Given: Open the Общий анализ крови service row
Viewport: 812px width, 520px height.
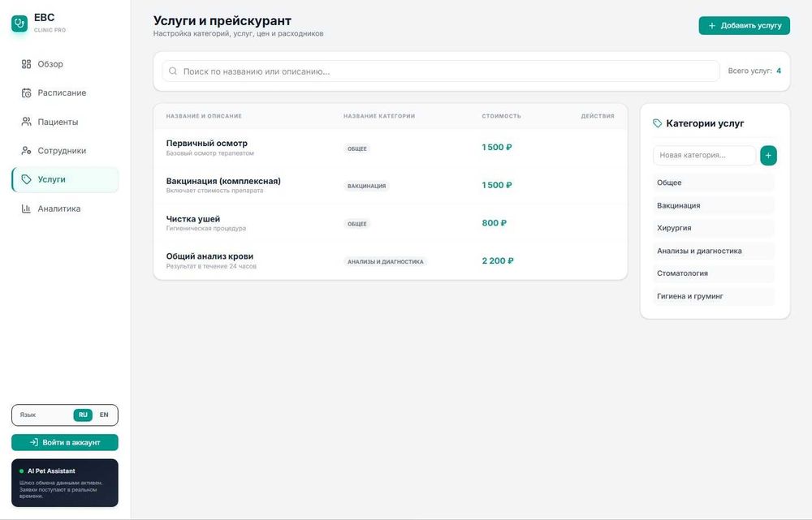Looking at the screenshot, I should [x=391, y=260].
